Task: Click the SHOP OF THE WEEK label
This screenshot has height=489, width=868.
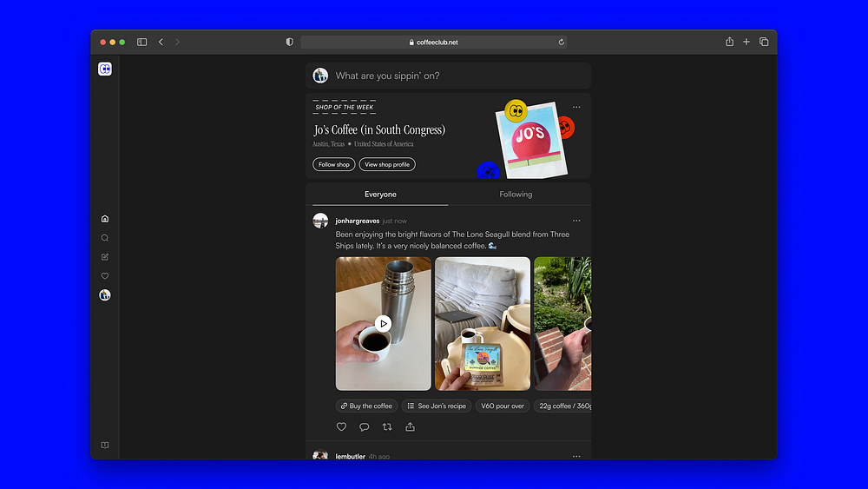Action: click(x=345, y=108)
